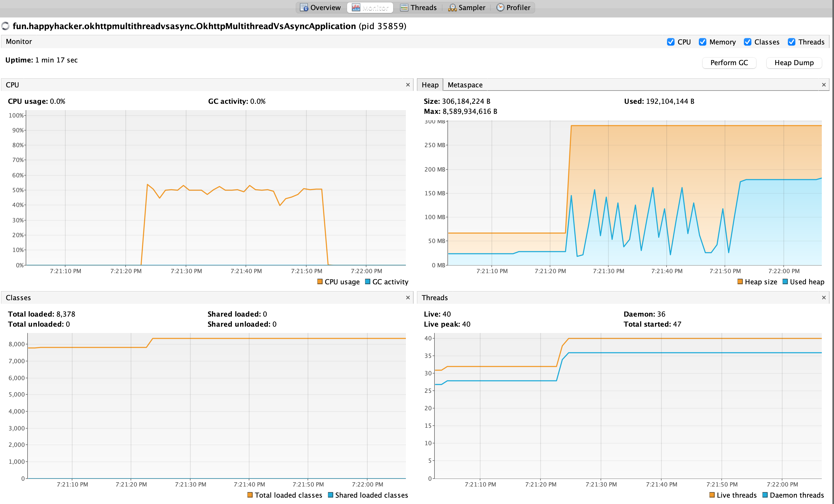The width and height of the screenshot is (834, 504).
Task: Click the Heap size legend swatch
Action: click(740, 281)
